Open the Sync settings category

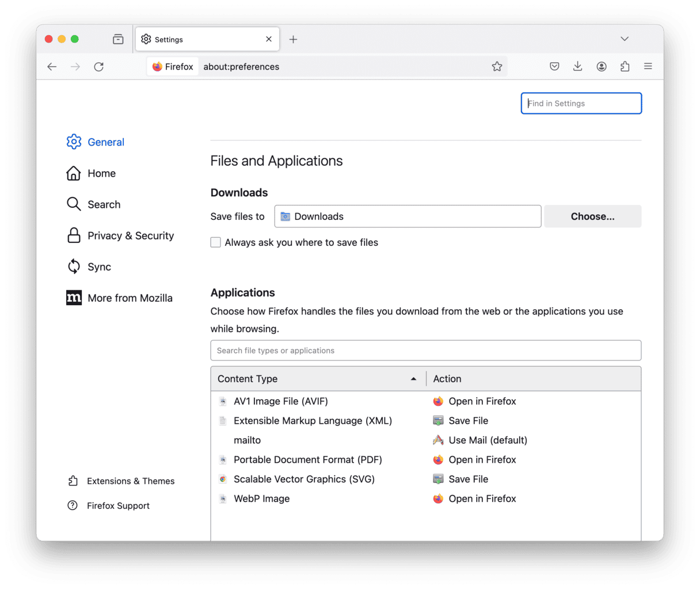(89, 267)
